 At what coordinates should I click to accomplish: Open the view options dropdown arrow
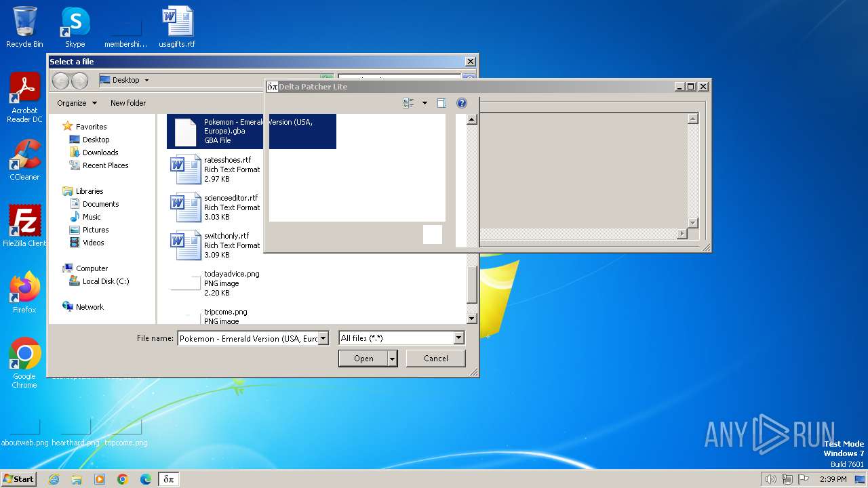tap(425, 103)
